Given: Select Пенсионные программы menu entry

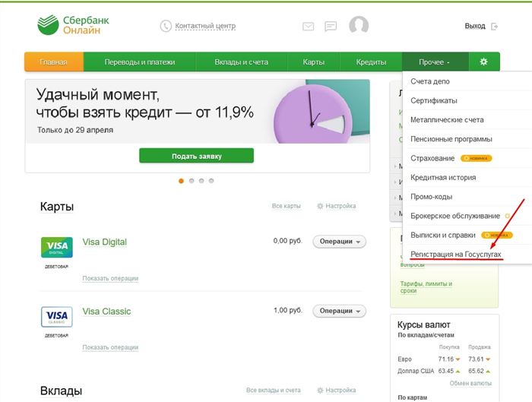Looking at the screenshot, I should point(467,139).
